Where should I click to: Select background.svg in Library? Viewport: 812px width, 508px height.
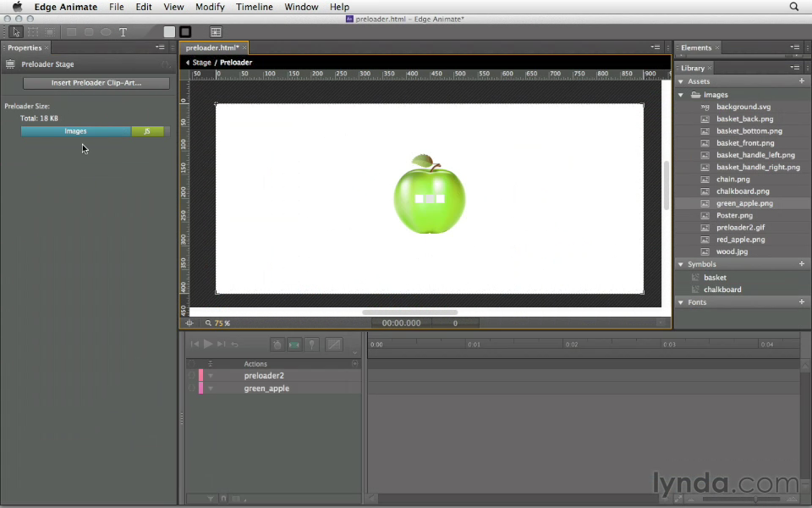(x=743, y=107)
